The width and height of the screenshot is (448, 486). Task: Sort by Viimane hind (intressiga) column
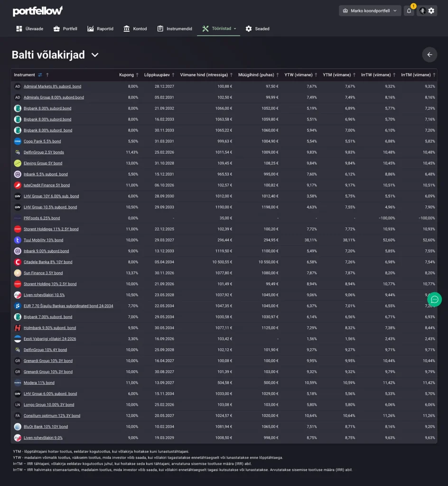tap(206, 75)
